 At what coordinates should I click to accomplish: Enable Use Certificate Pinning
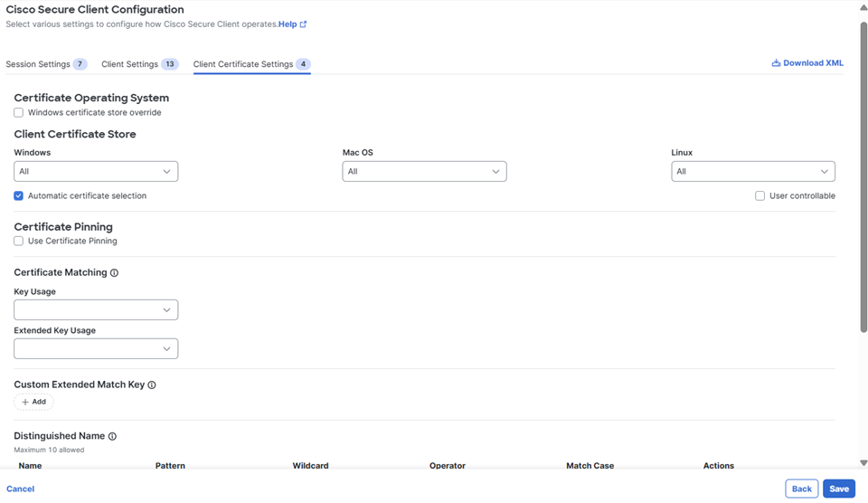point(19,241)
